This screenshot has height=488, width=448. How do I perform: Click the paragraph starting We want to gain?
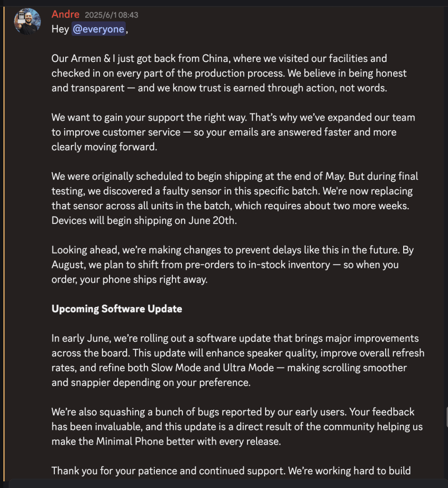[x=233, y=132]
